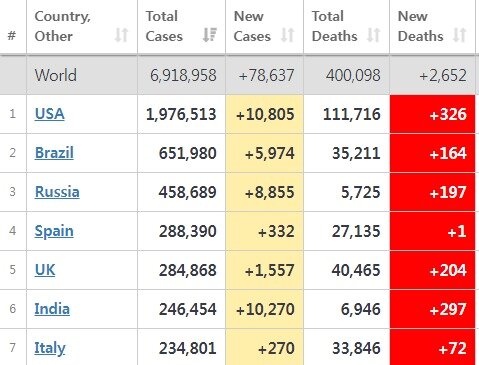The image size is (479, 365).
Task: Click the # rank column header
Action: click(12, 35)
